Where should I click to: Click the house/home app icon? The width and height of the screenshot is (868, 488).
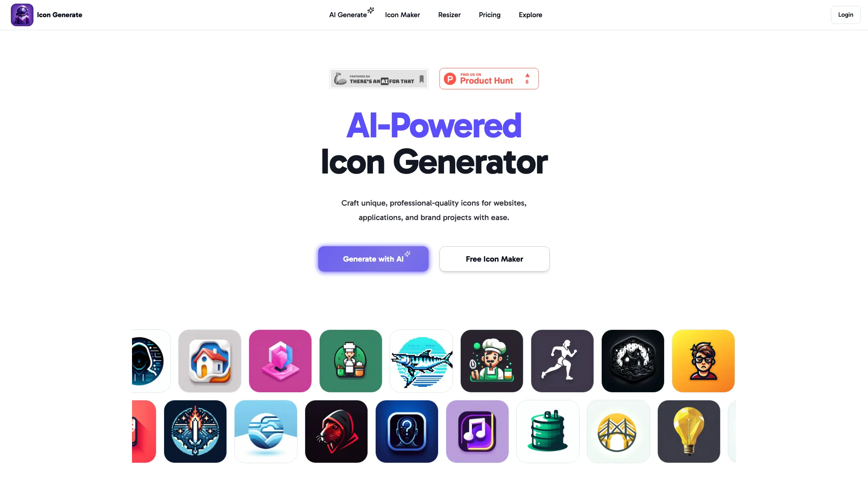[209, 361]
